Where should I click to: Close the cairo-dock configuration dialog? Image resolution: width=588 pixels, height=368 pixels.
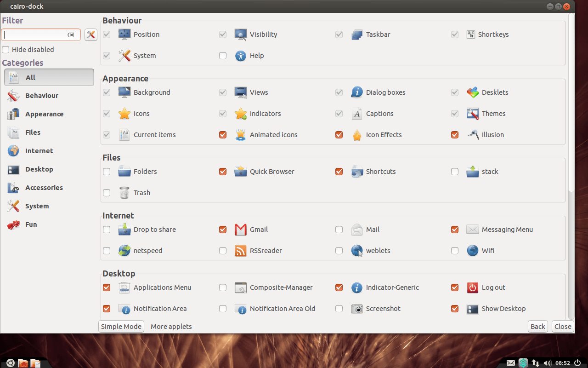pyautogui.click(x=563, y=327)
